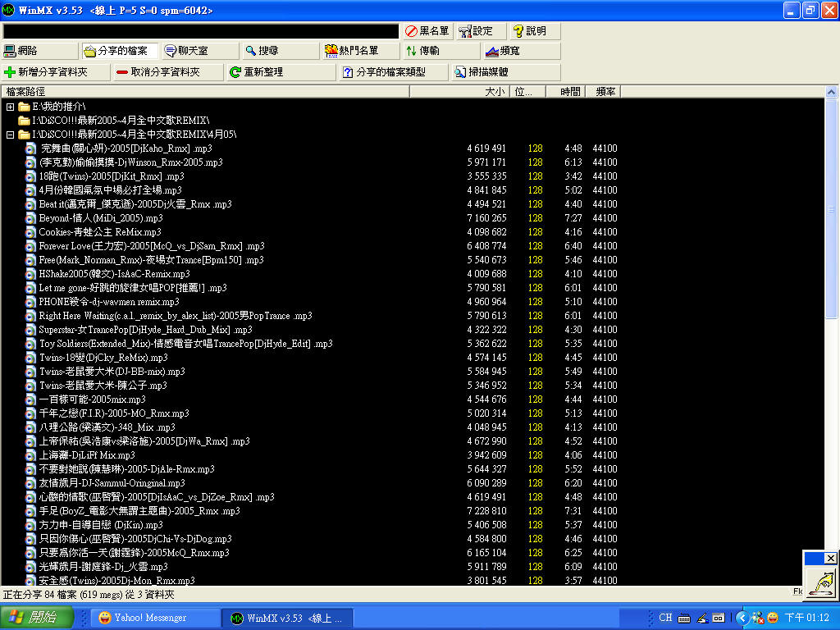
Task: Switch to the 熱門名單 hotlist tab
Action: tap(361, 51)
